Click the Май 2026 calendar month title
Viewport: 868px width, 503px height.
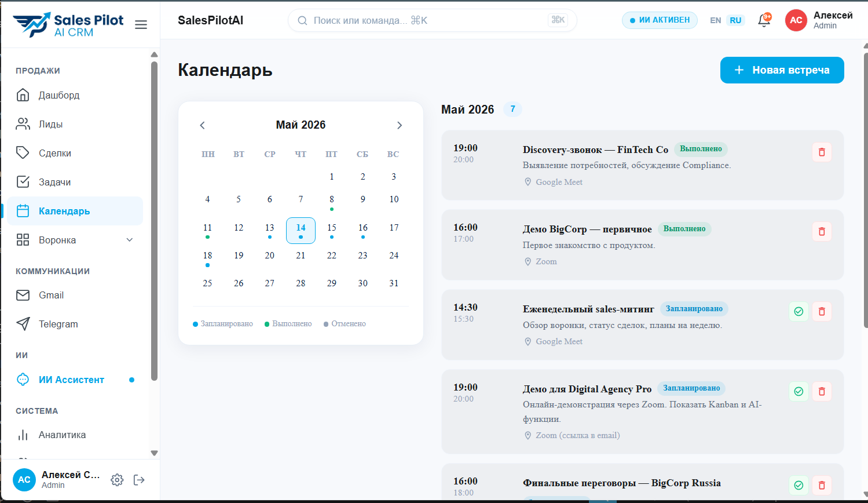[x=301, y=125]
